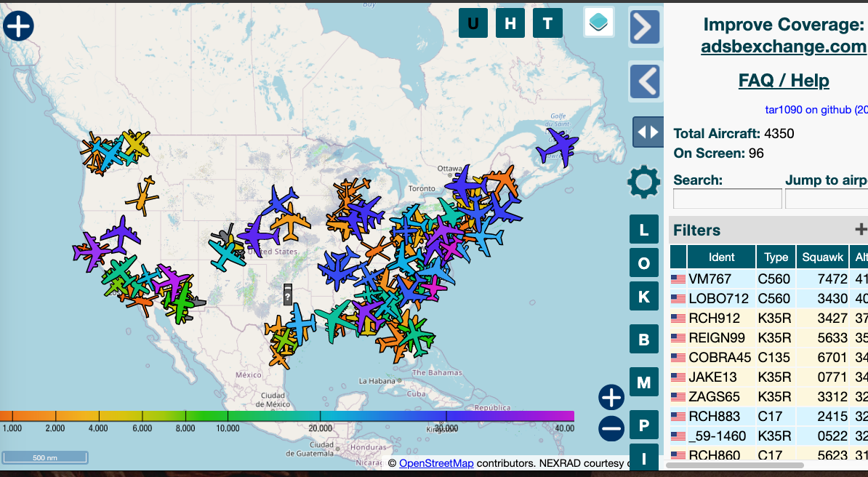Click the C135 type cell

[776, 358]
